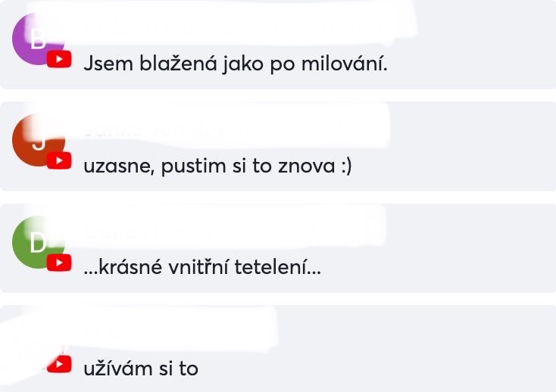Select the comment text 'užívám si to'
Screen dimensions: 556x392
tap(141, 369)
